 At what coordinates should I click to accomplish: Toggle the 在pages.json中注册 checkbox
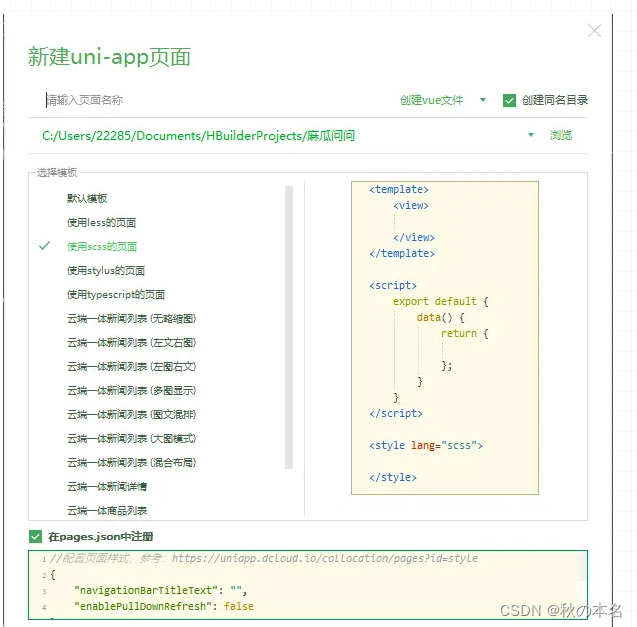click(x=35, y=536)
